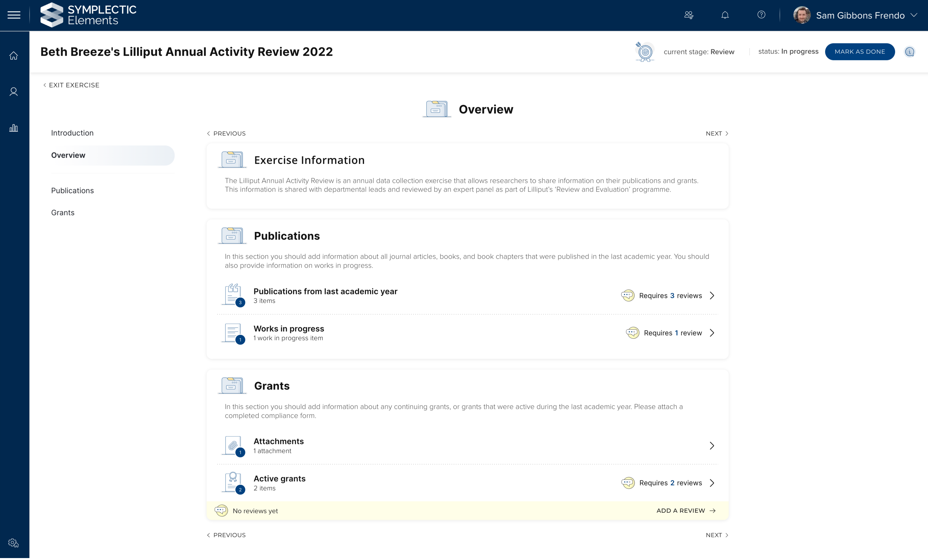Select Introduction in the section list

pos(72,133)
